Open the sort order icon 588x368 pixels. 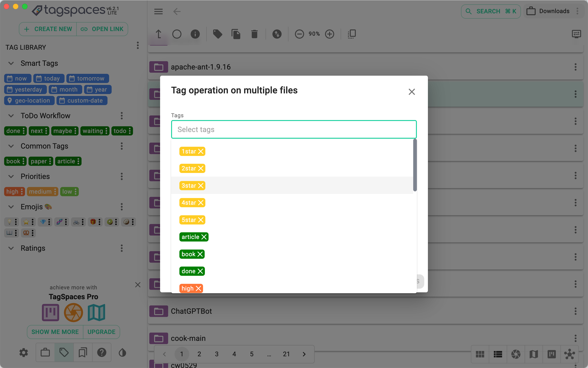coord(277,34)
